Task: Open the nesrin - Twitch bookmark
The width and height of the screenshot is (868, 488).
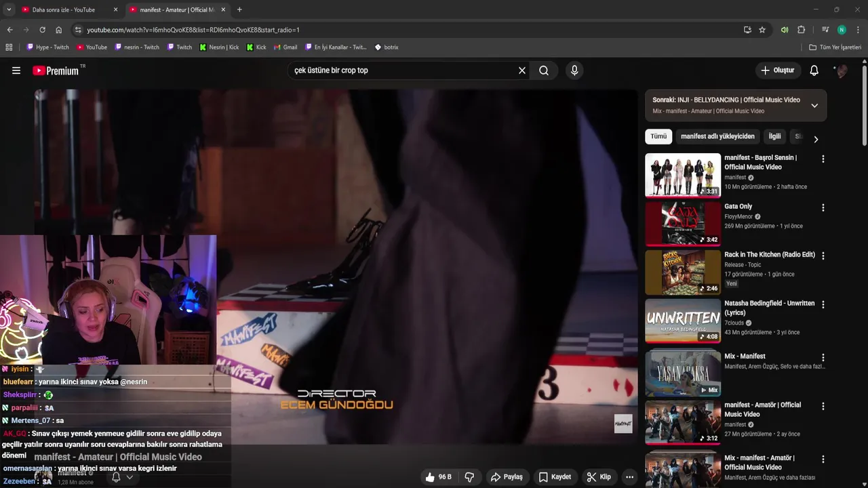Action: [137, 47]
